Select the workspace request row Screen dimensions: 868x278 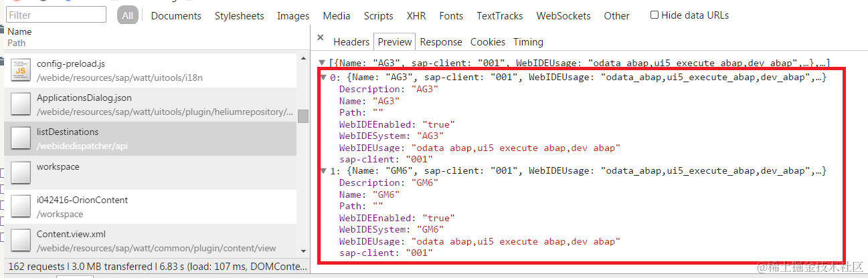(x=151, y=172)
